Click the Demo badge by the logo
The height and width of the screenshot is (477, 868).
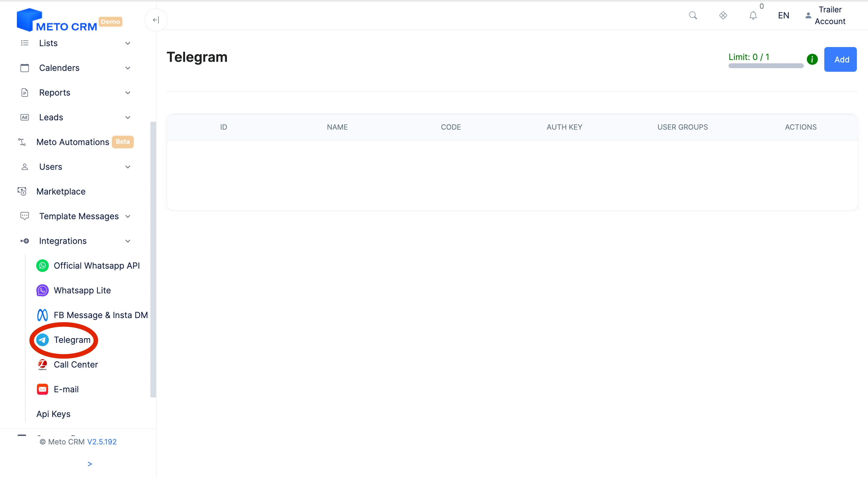[110, 22]
